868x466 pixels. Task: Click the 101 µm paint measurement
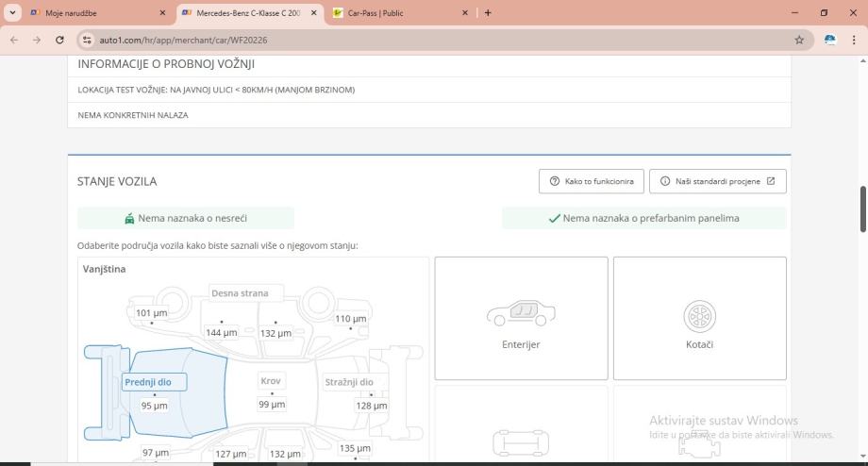click(x=151, y=312)
